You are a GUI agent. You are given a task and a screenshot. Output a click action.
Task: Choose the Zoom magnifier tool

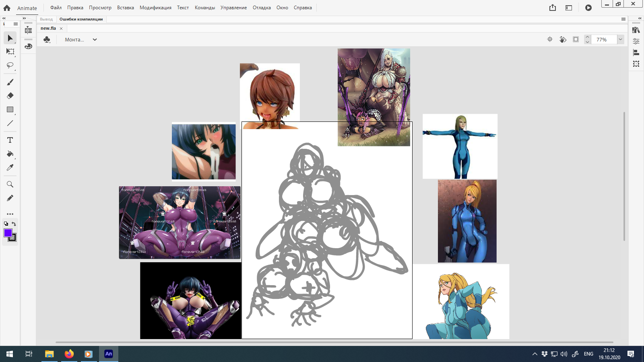[x=10, y=184]
